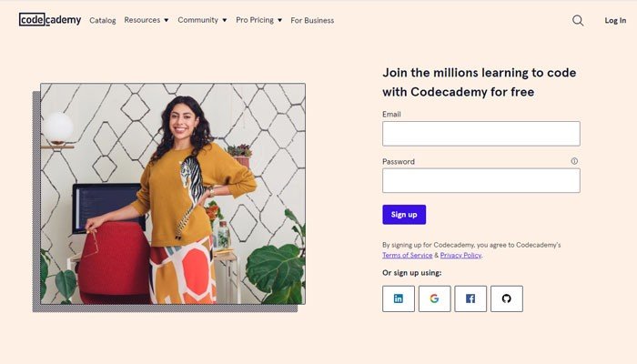Image resolution: width=637 pixels, height=364 pixels.
Task: Open the Pro Pricing dropdown
Action: pyautogui.click(x=258, y=20)
